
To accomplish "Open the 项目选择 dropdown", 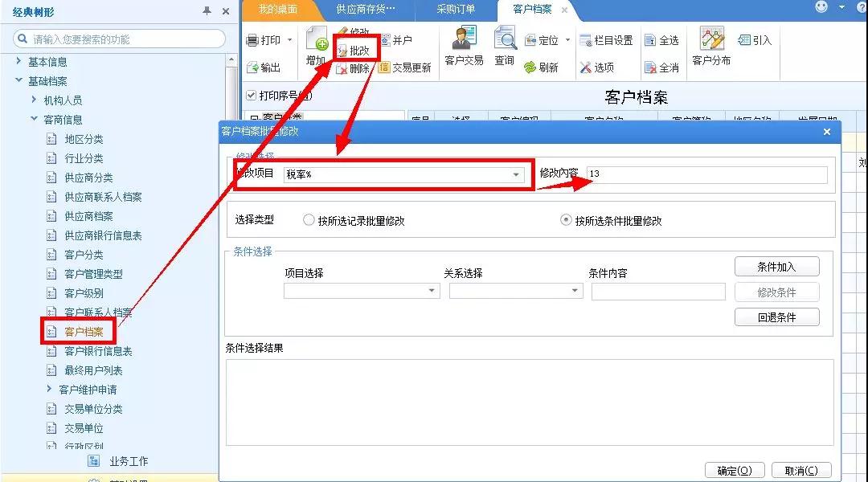I will pyautogui.click(x=433, y=291).
